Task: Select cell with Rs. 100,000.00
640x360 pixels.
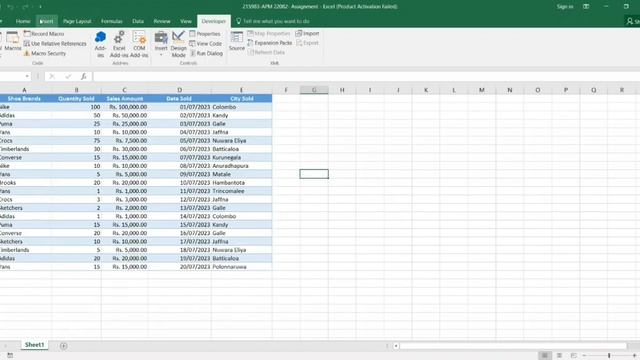Action: click(x=124, y=107)
